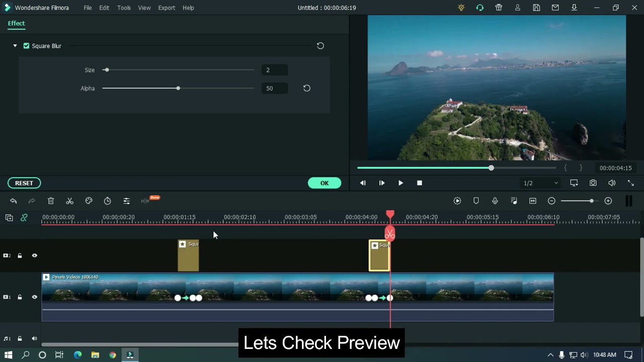644x362 pixels.
Task: Open the speed timer tool
Action: (x=108, y=201)
